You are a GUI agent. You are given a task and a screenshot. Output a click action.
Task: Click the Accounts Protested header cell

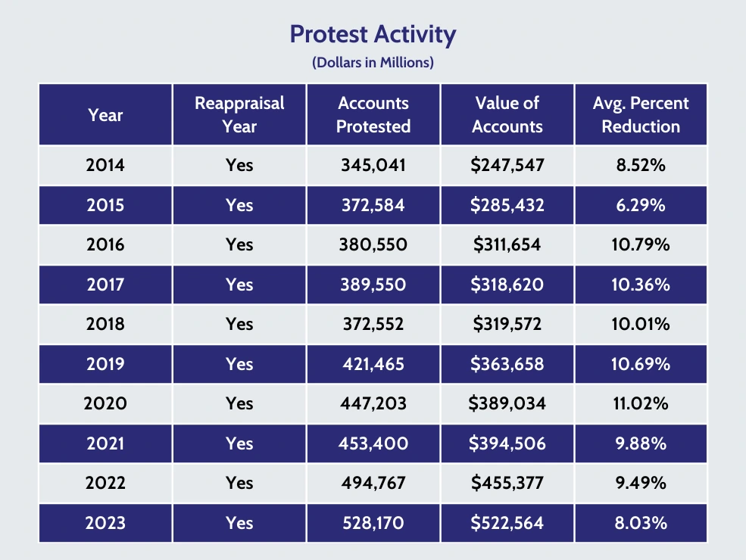tap(373, 115)
